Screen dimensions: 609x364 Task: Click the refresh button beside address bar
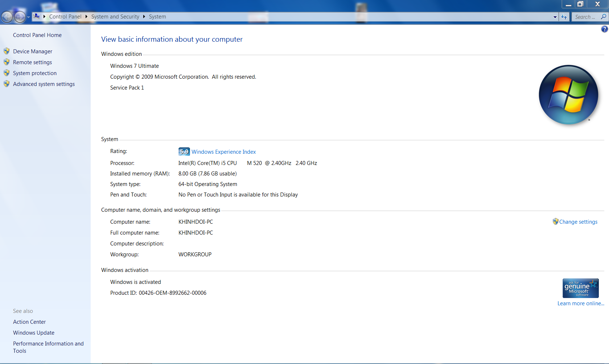point(564,17)
